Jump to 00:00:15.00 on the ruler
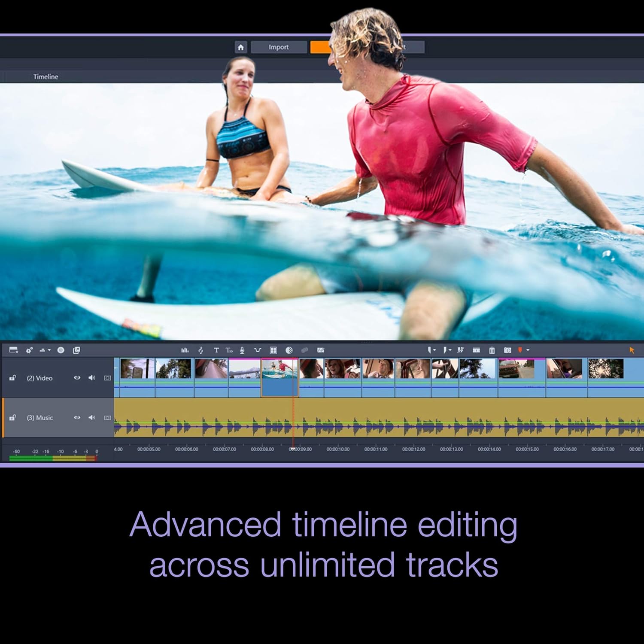 pyautogui.click(x=527, y=449)
